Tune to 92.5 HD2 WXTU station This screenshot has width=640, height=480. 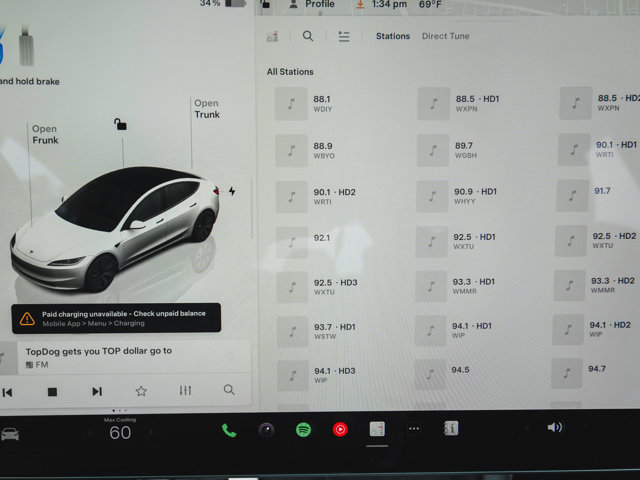click(596, 241)
